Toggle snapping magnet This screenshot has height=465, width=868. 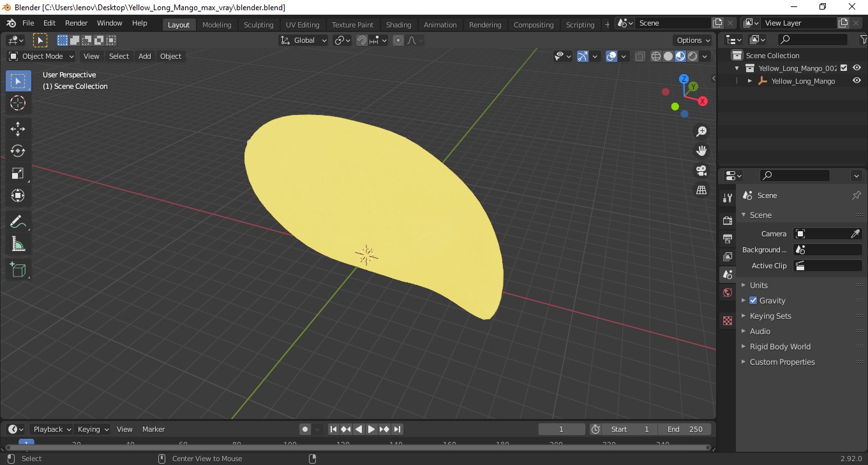pyautogui.click(x=362, y=40)
